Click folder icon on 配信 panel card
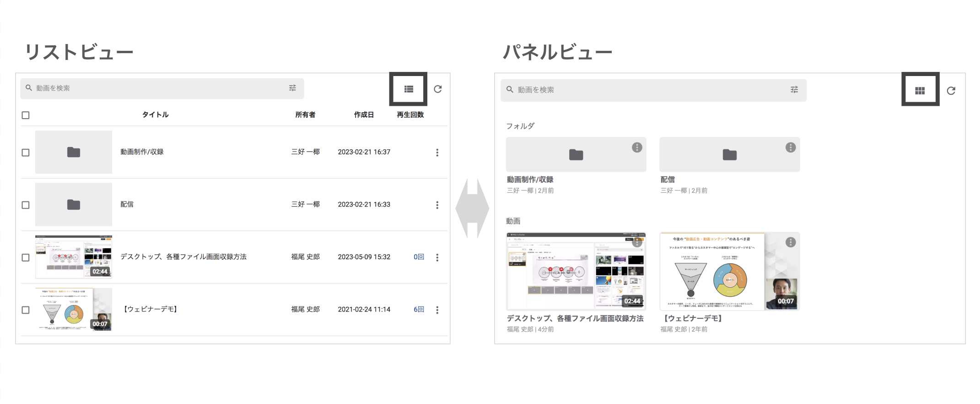Image resolution: width=980 pixels, height=404 pixels. click(730, 155)
